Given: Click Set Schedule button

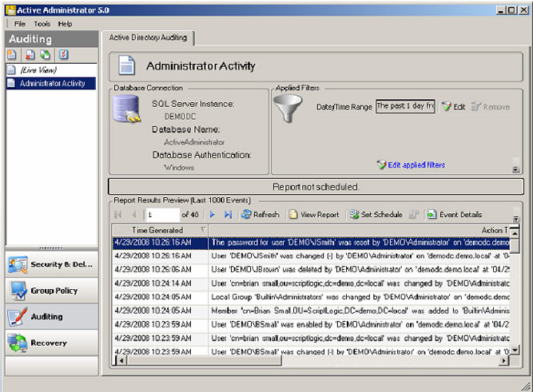Looking at the screenshot, I should [x=376, y=214].
